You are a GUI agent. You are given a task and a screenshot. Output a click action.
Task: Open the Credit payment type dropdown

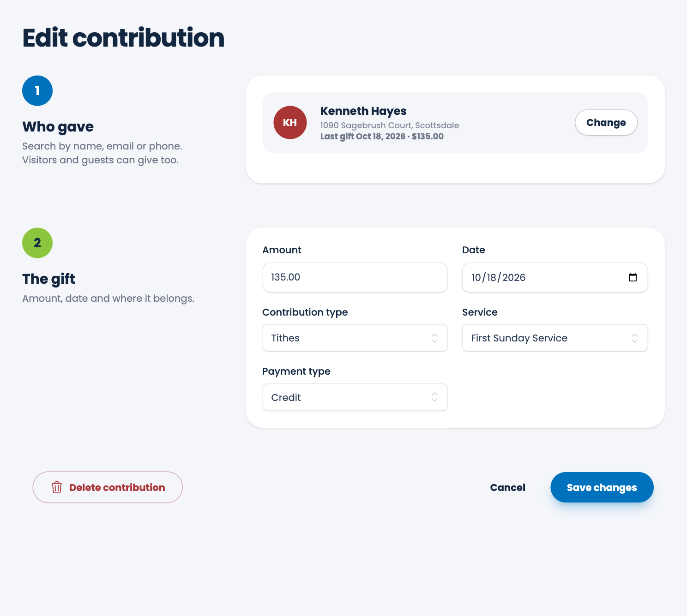point(355,397)
